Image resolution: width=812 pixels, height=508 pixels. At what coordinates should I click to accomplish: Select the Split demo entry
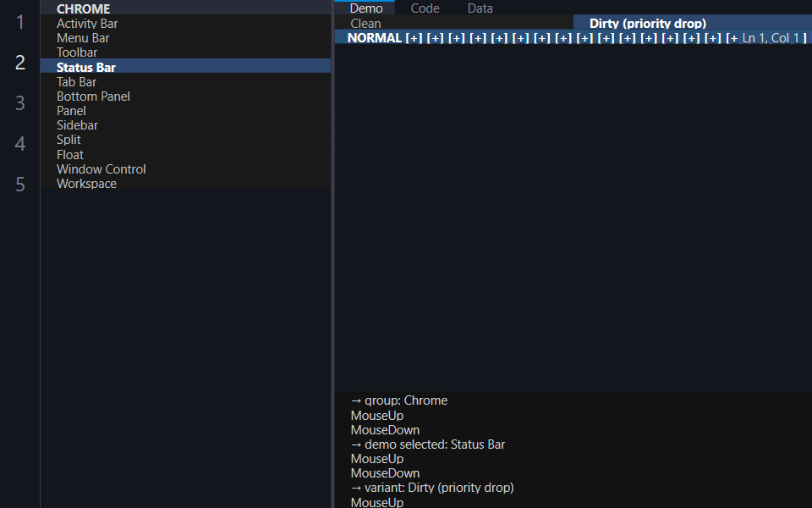185,140
